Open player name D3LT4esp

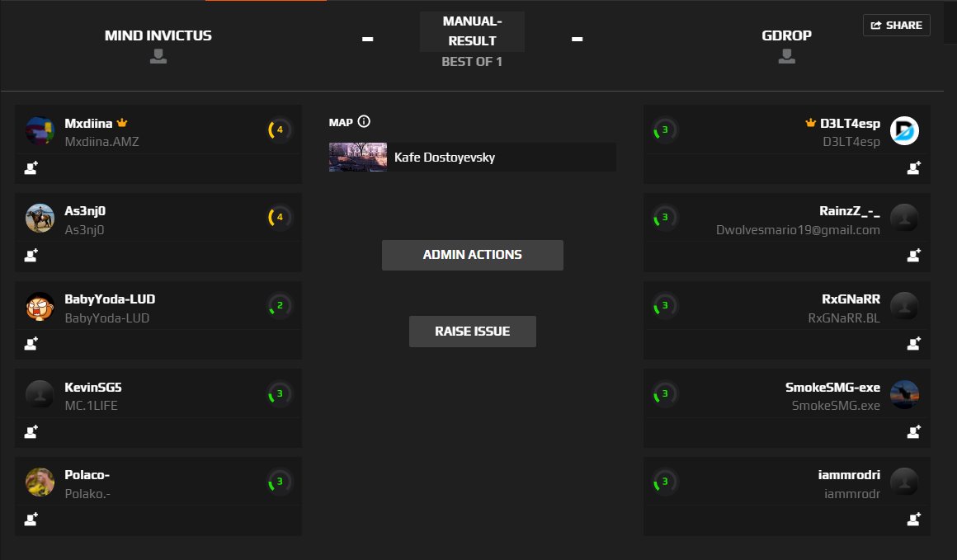(x=851, y=123)
